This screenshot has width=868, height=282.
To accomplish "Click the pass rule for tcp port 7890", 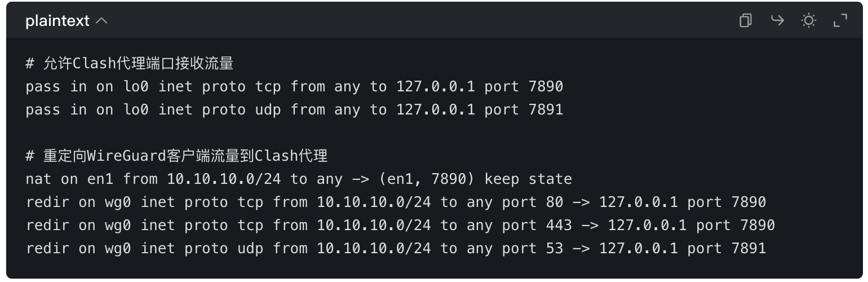I will tap(294, 87).
